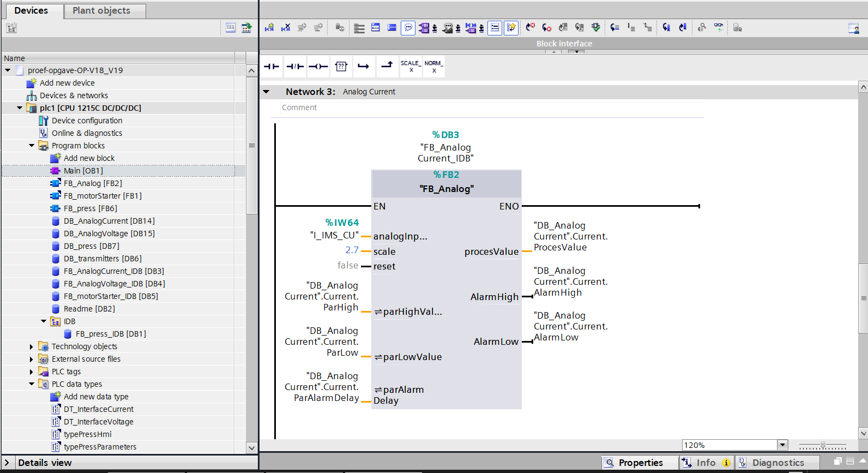
Task: Open Devices & networks
Action: point(74,95)
